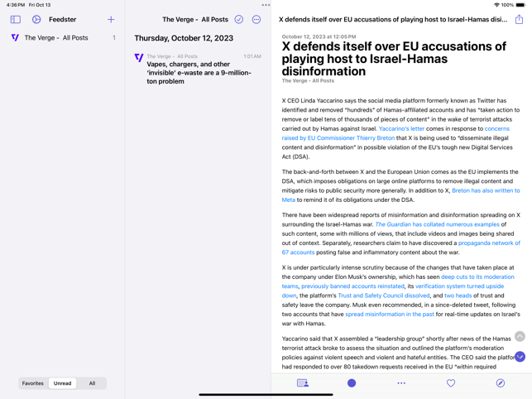This screenshot has height=399, width=532.
Task: Mark all posts as read checkmark icon
Action: 239,19
